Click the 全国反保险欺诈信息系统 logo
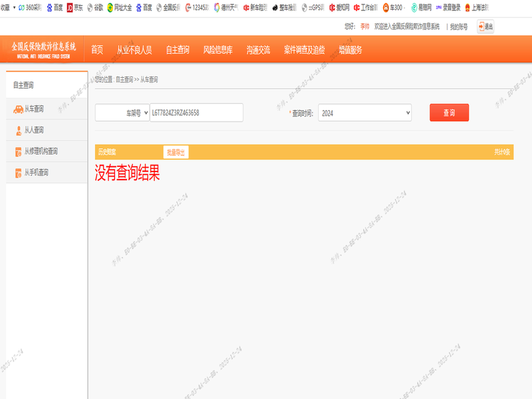The image size is (532, 399). pyautogui.click(x=43, y=50)
